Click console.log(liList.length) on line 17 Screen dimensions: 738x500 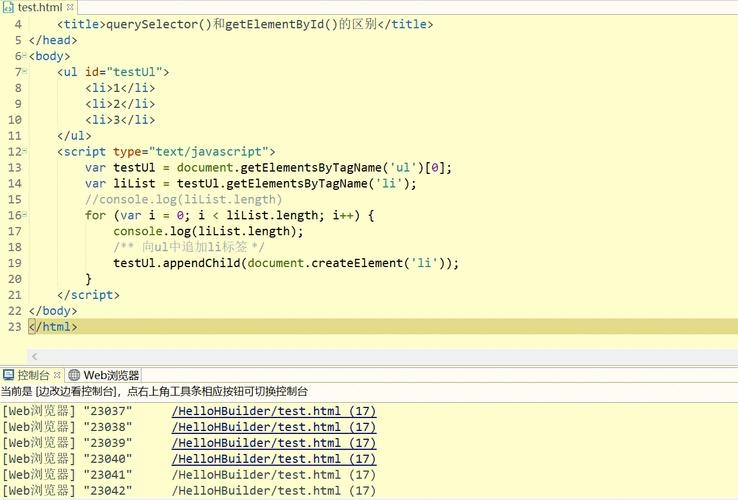[208, 231]
